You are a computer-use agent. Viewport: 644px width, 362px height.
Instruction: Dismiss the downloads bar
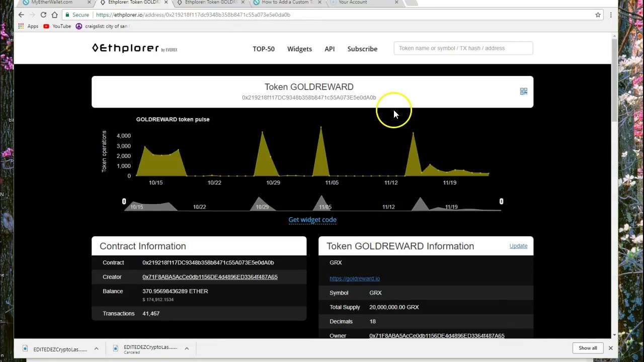(610, 348)
